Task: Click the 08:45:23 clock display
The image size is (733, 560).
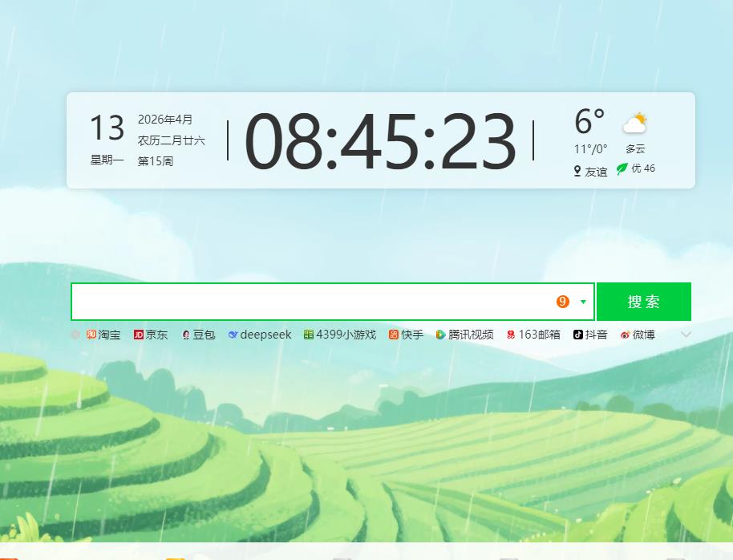Action: tap(380, 141)
